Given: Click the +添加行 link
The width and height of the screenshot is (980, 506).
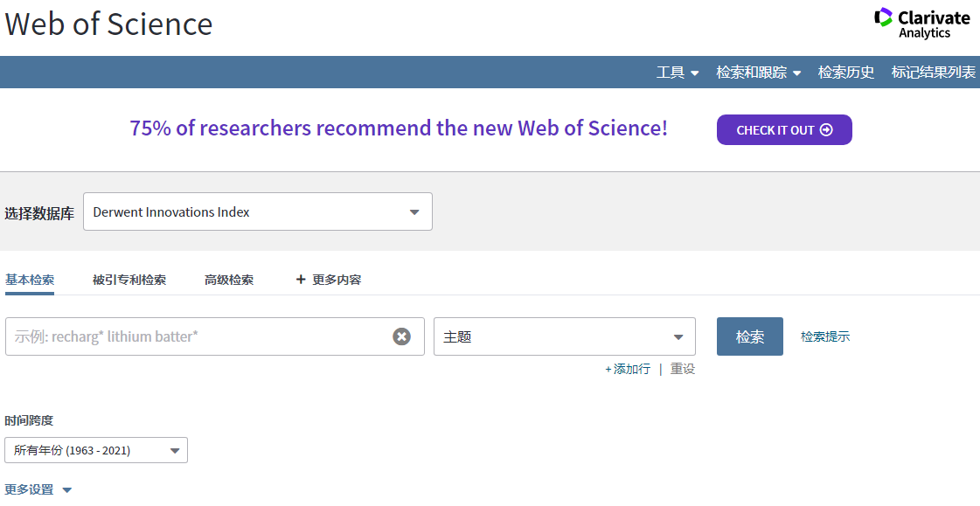Looking at the screenshot, I should [628, 369].
